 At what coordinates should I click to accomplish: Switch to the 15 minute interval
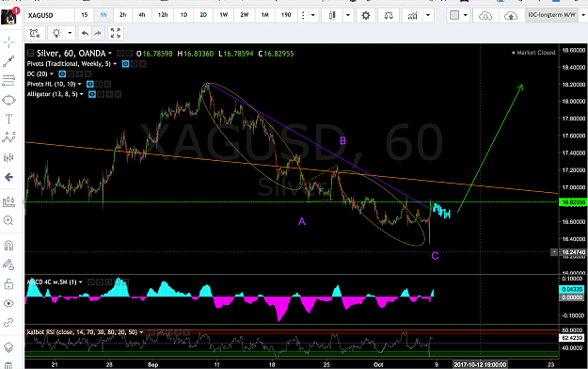click(x=85, y=15)
